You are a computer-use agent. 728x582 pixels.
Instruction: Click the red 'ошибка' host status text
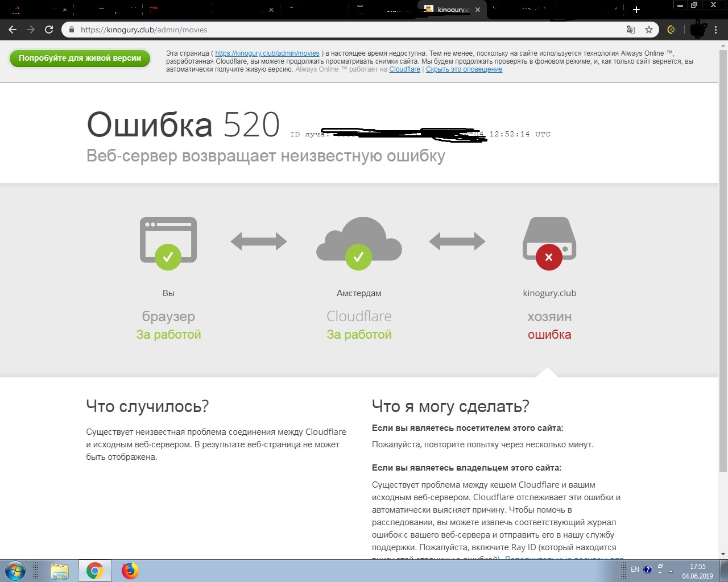click(549, 334)
